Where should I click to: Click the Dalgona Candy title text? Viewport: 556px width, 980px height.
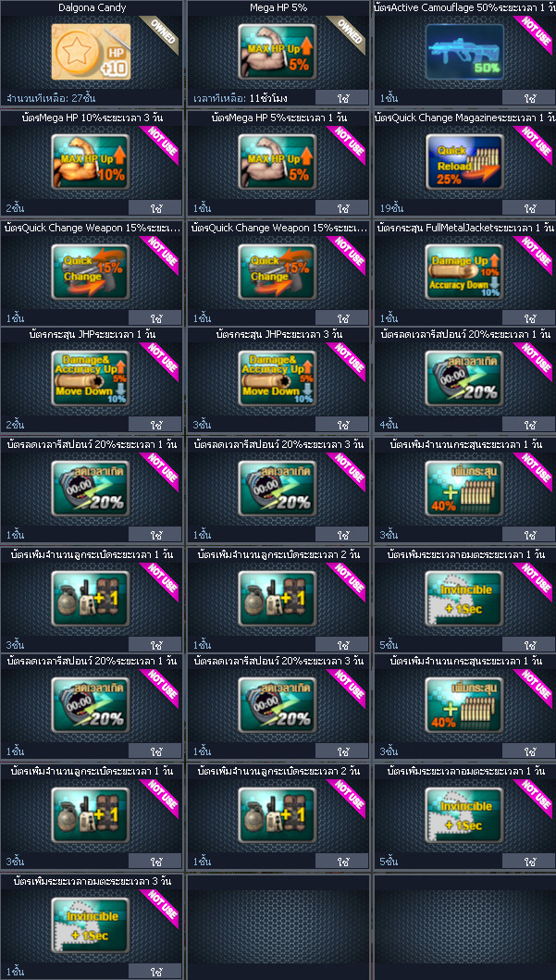point(92,8)
